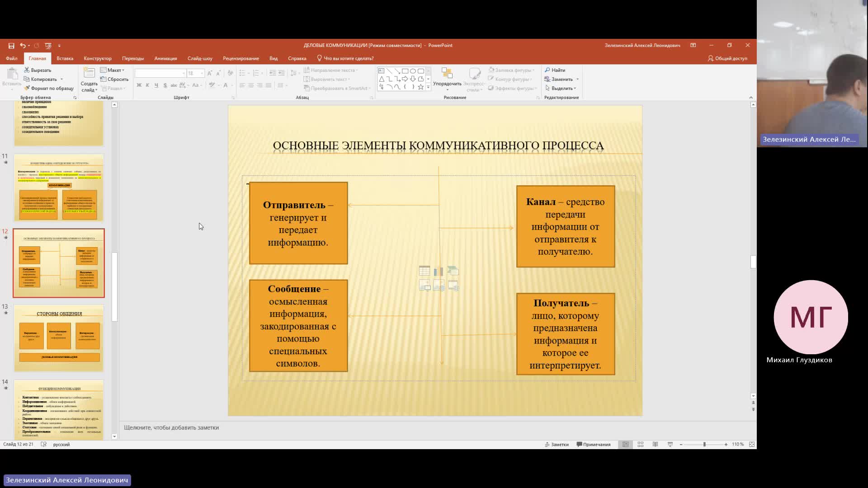
Task: Click zoom out minus button
Action: 681,445
